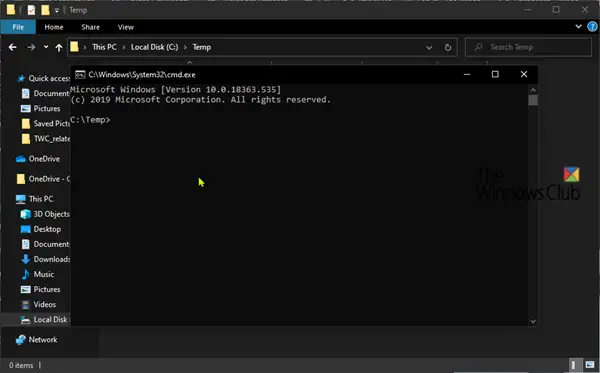Screen dimensions: 600x373
Task: Open Music in sidebar
Action: pos(37,274)
